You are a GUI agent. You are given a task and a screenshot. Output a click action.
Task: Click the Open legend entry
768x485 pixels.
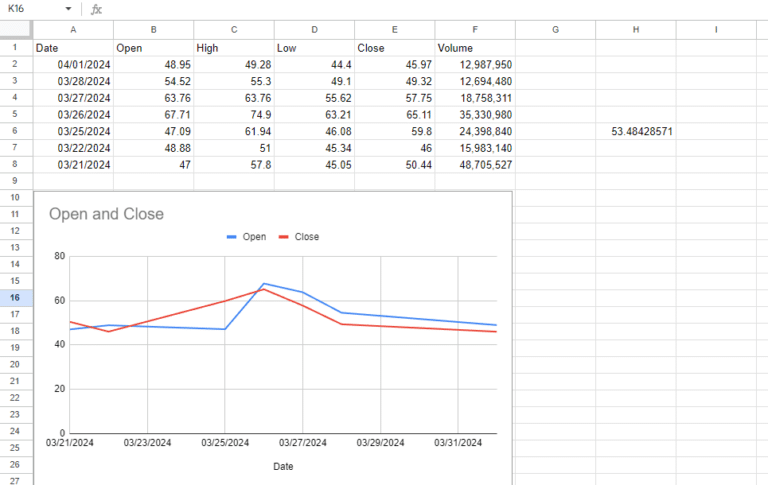click(246, 237)
